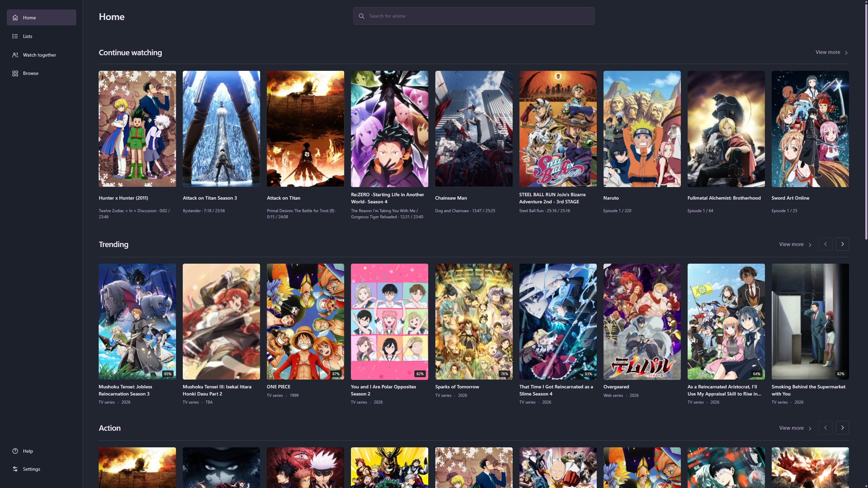The image size is (868, 488).
Task: Click the magnifier icon in search bar
Action: point(361,16)
